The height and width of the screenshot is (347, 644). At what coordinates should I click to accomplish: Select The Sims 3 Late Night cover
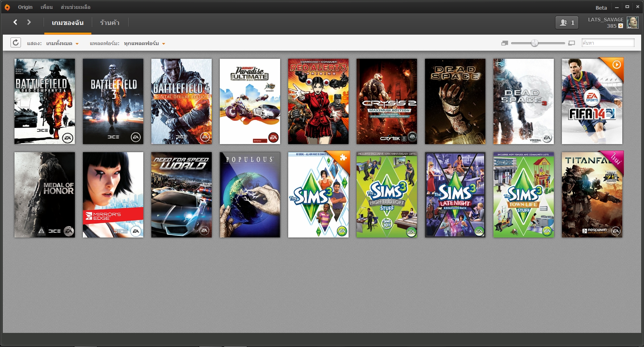[x=455, y=195]
